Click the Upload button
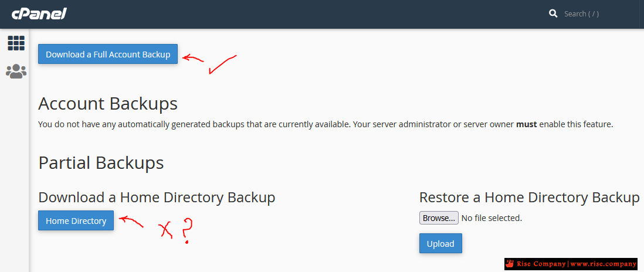 440,244
